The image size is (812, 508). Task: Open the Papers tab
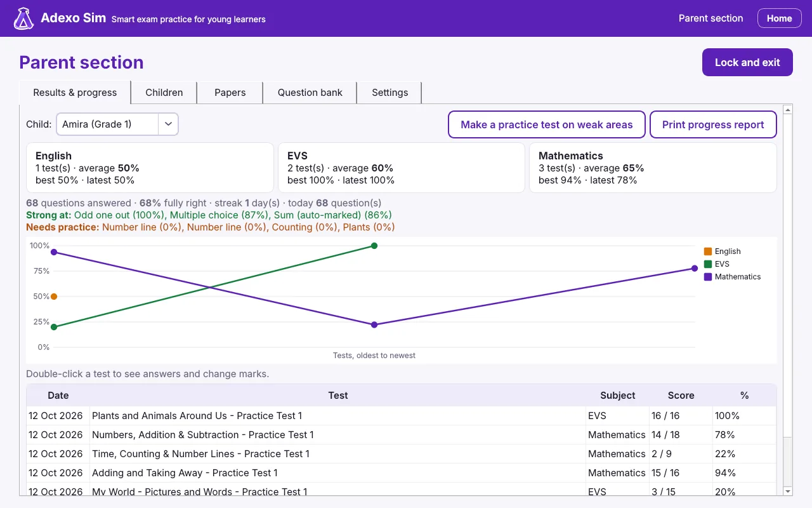click(x=230, y=93)
